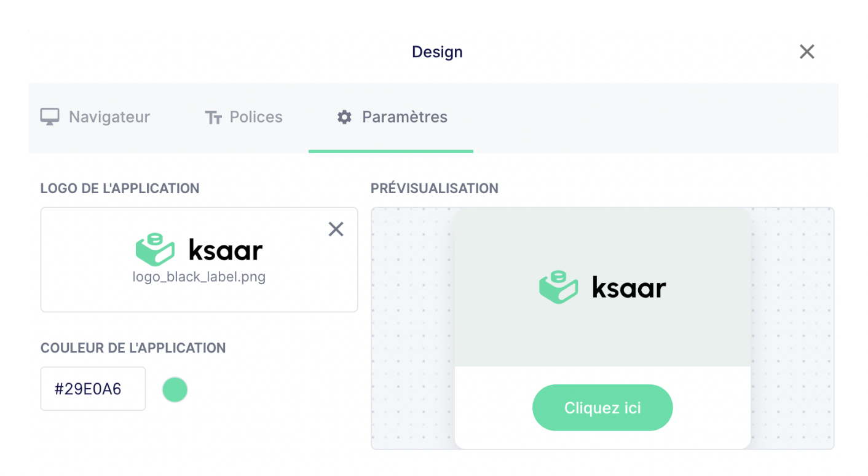Click the ksaar brick icon in the logo upload box

coord(155,249)
